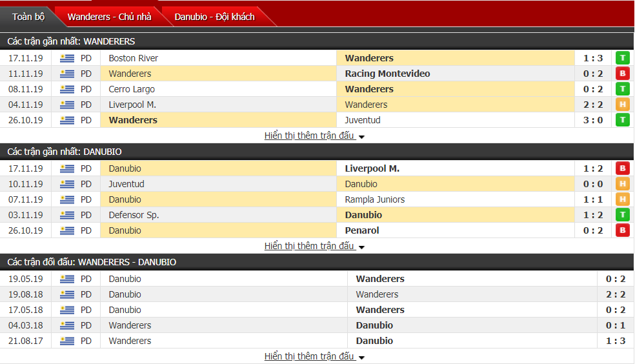Click the green T badge for Wanderers vs Juventud match

tap(623, 120)
